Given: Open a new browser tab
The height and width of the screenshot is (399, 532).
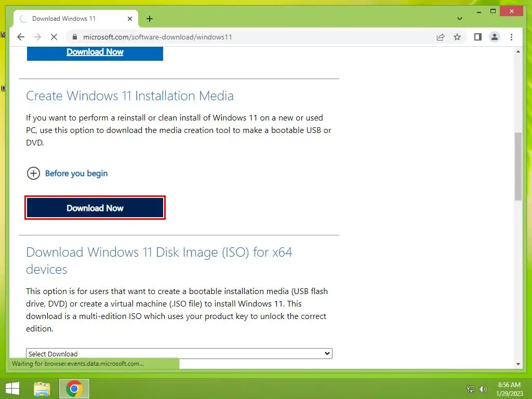Looking at the screenshot, I should 150,19.
